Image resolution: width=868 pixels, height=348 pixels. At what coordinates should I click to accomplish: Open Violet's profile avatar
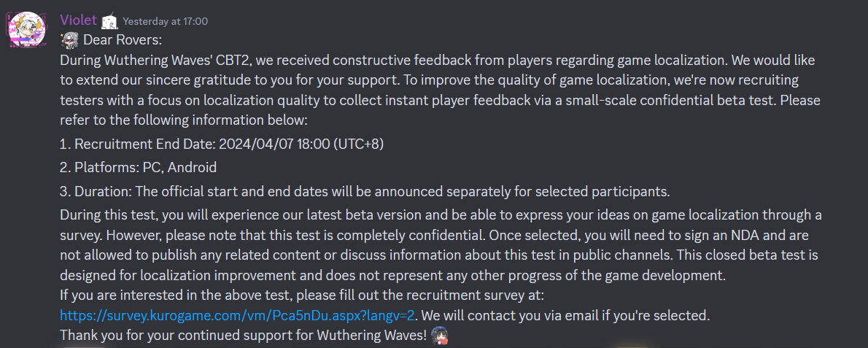click(28, 30)
